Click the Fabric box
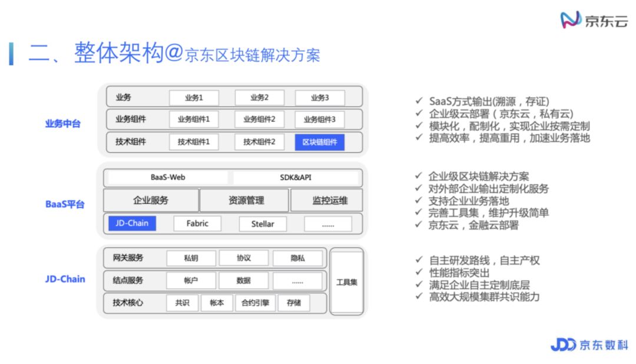The width and height of the screenshot is (636, 364). click(x=197, y=224)
